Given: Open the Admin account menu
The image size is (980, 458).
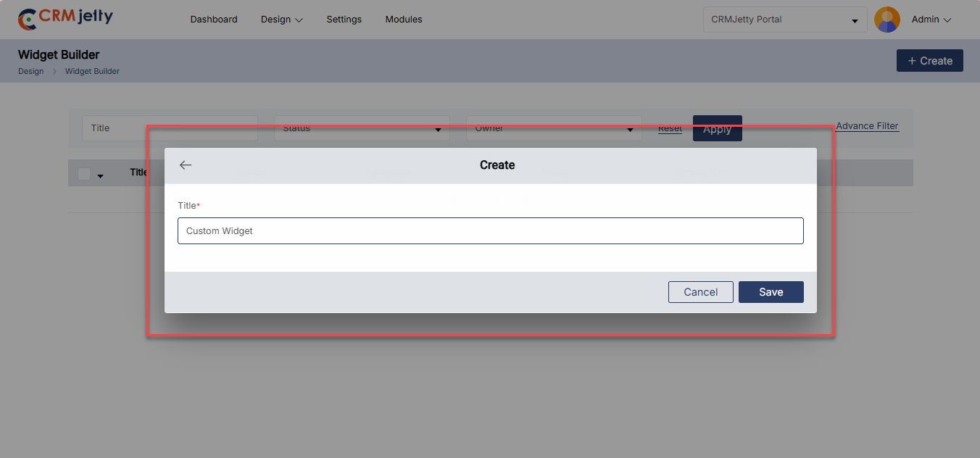Looking at the screenshot, I should point(931,20).
